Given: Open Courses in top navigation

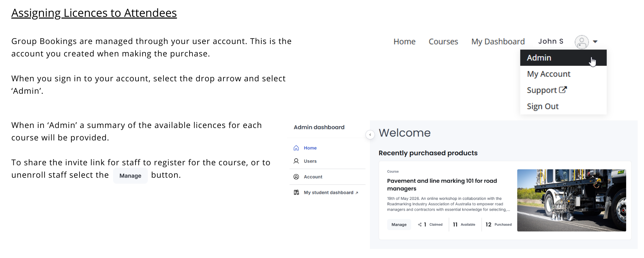Looking at the screenshot, I should 443,42.
